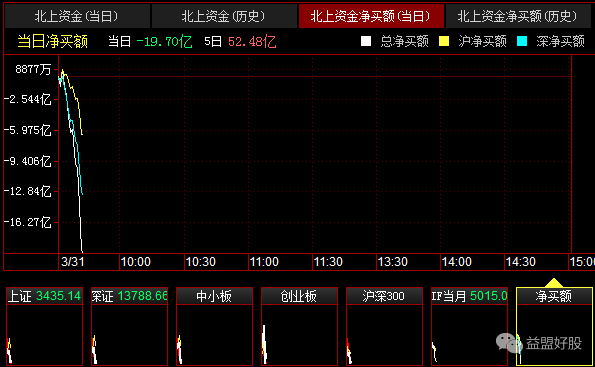
Task: Click the 10:30 time axis label
Action: tap(200, 262)
